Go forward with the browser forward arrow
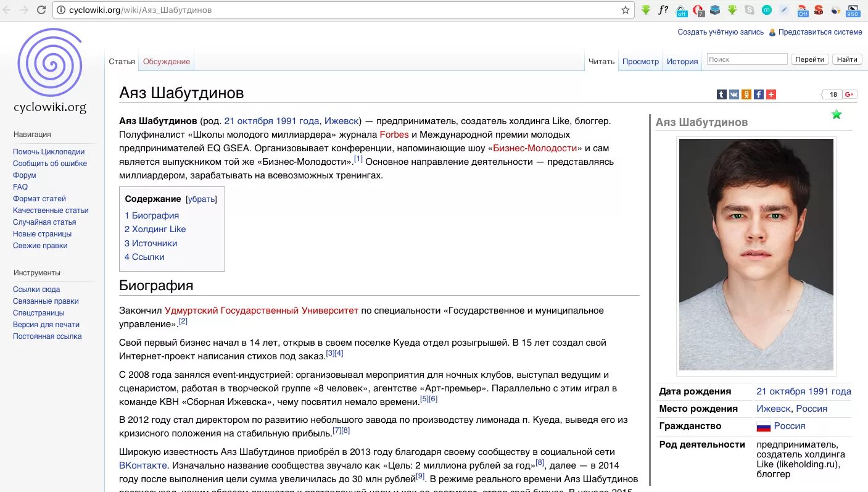The width and height of the screenshot is (868, 492). (x=24, y=10)
